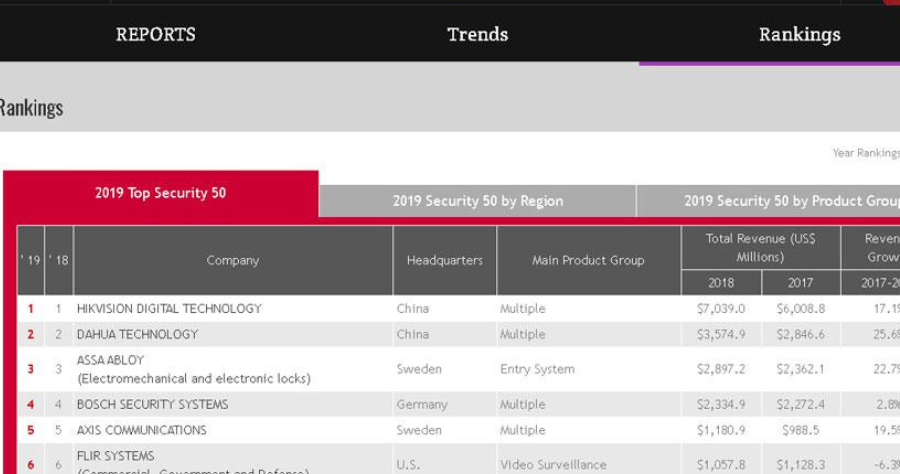The height and width of the screenshot is (474, 900).
Task: Open HIKVISION DIGITAL TECHNOLOGY company entry
Action: 169,309
